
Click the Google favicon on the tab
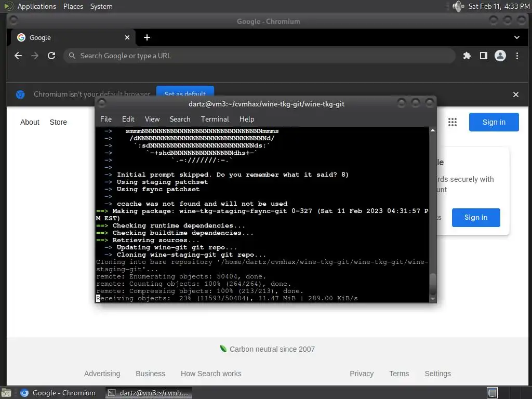(21, 37)
